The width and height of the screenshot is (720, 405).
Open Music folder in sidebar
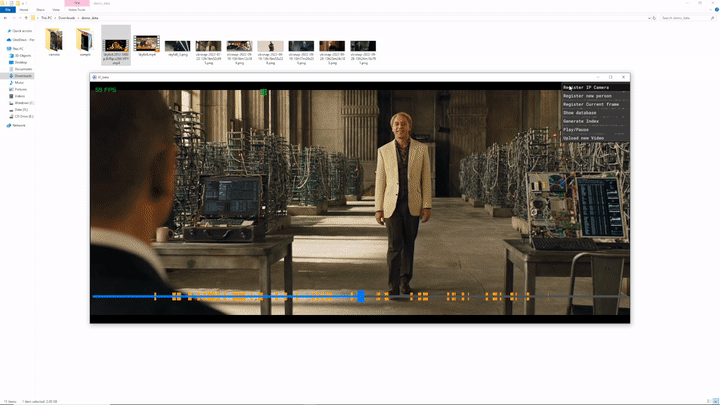tap(17, 83)
